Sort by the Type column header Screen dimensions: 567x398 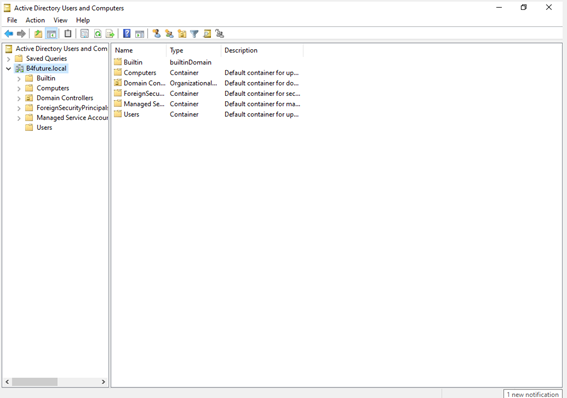point(193,50)
